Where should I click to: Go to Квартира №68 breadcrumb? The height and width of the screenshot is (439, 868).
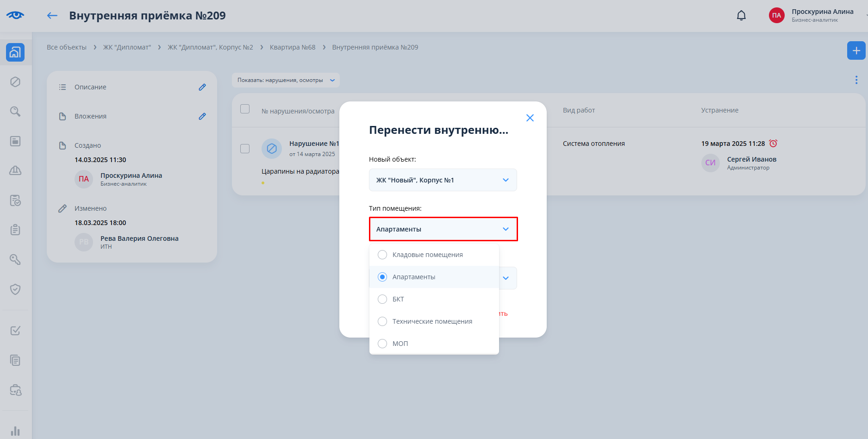[292, 47]
